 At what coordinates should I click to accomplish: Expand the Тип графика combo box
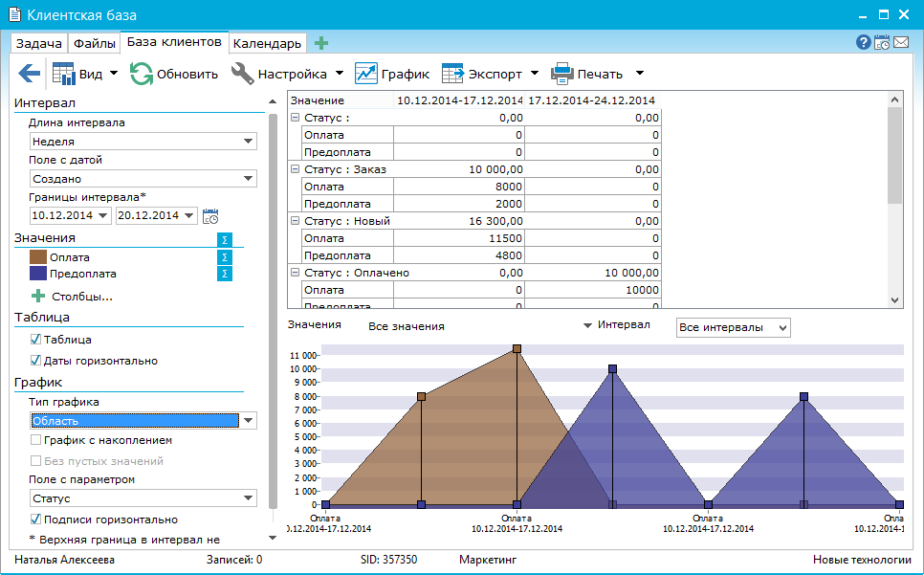[249, 421]
